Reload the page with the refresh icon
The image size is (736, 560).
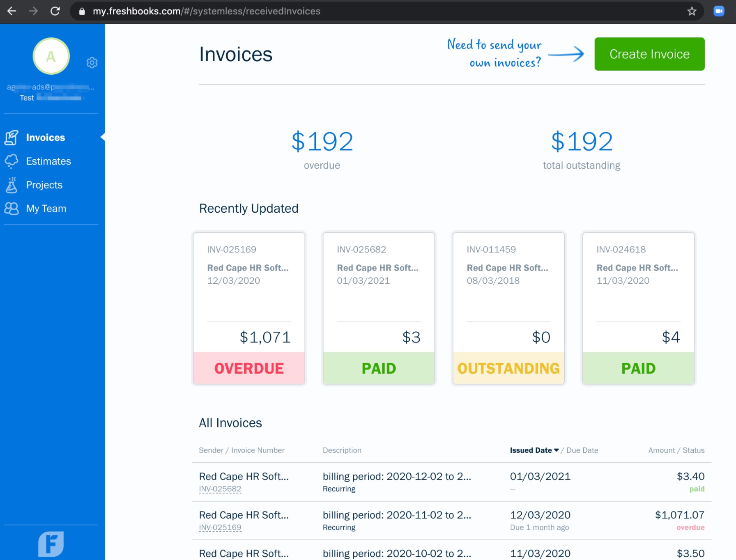pos(55,11)
